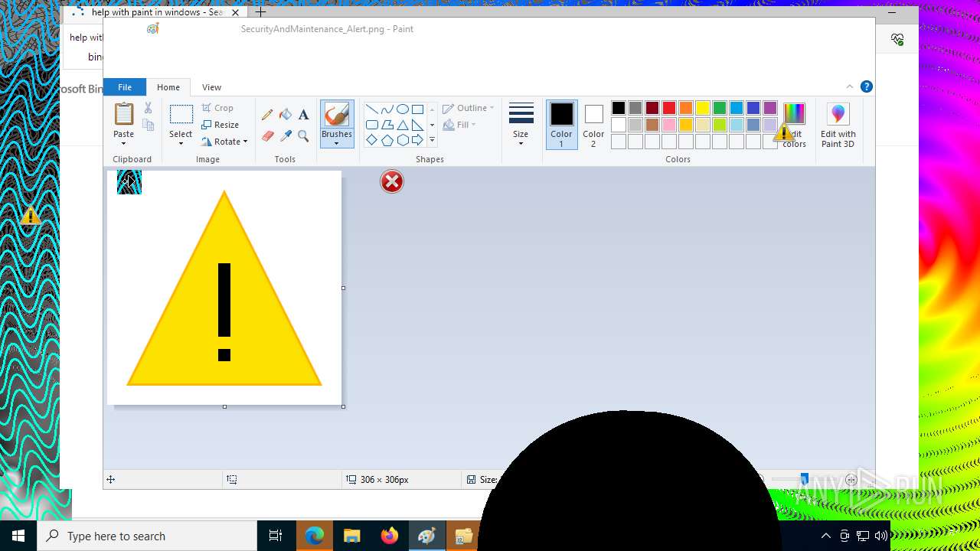This screenshot has height=551, width=980.
Task: Open the shape Outline dropdown
Action: point(469,108)
